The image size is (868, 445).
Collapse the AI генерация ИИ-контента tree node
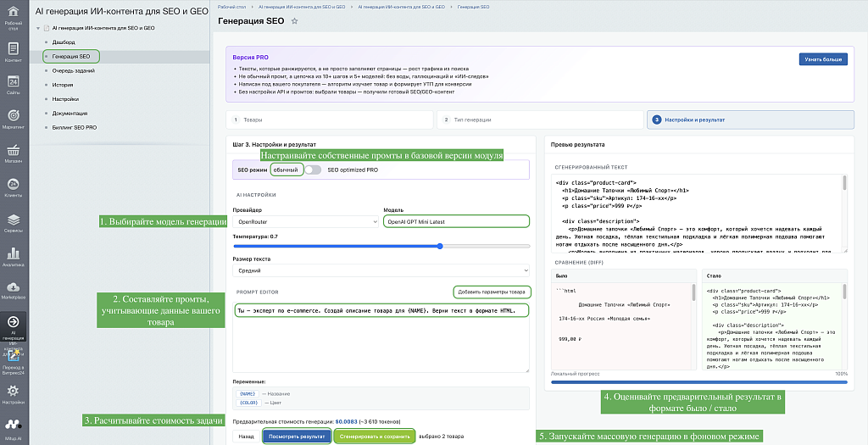pyautogui.click(x=38, y=28)
